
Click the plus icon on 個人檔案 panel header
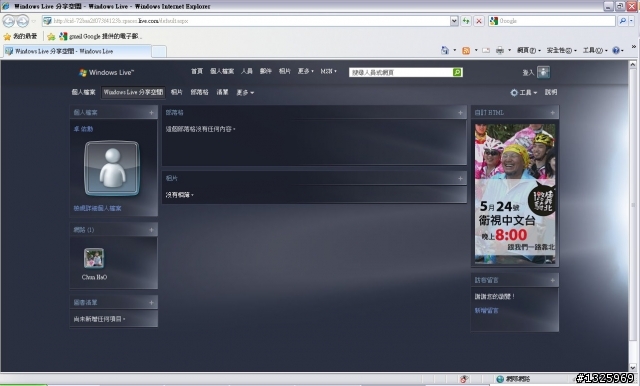click(x=151, y=113)
